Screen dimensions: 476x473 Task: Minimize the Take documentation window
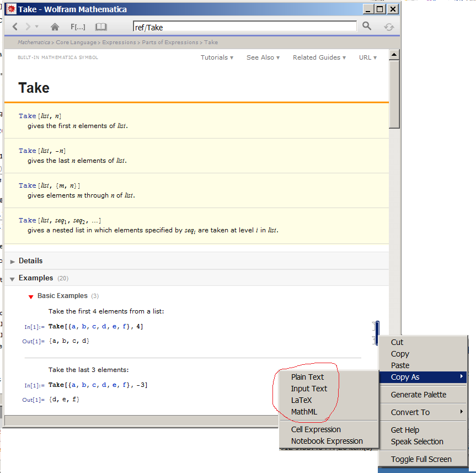tap(368, 9)
